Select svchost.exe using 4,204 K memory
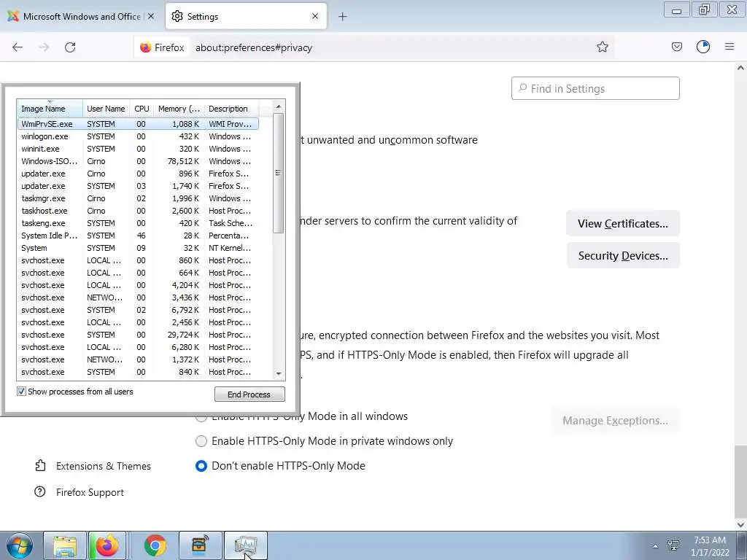 pos(138,285)
